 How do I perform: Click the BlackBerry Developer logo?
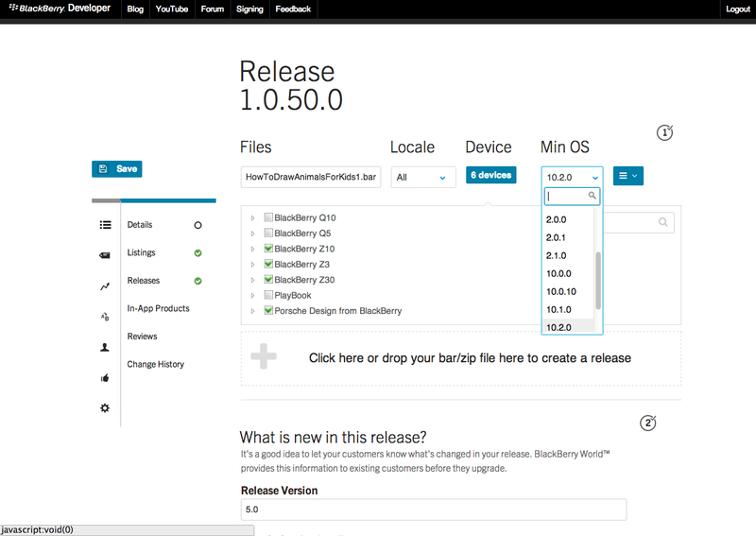[x=60, y=9]
